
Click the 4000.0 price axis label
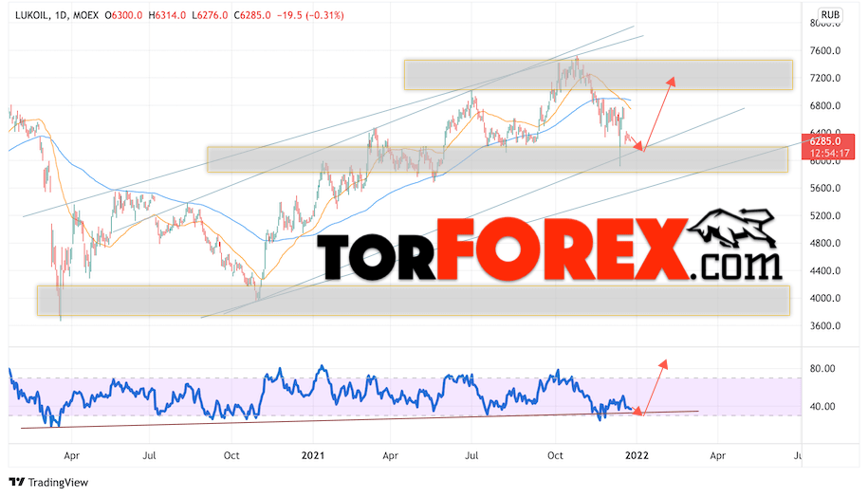[824, 298]
